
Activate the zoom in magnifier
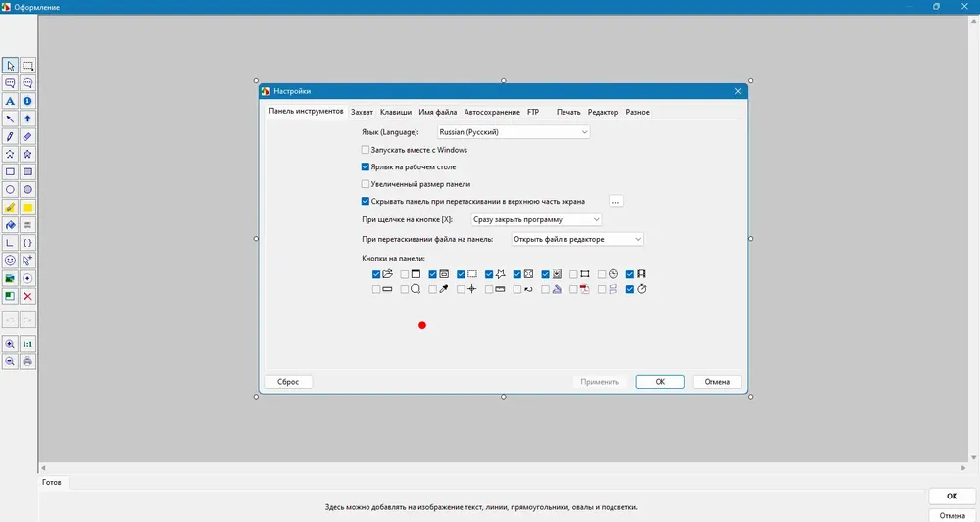point(10,344)
